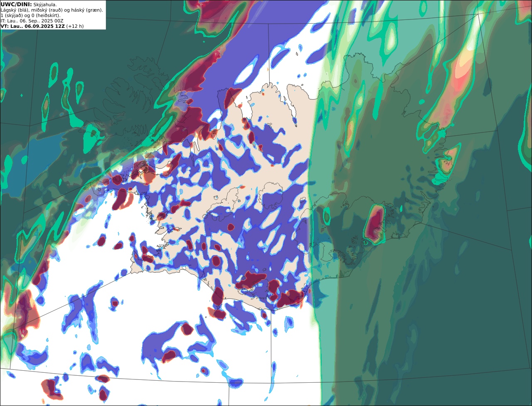Click the "UWC/DINI: Skýjahula." title line

click(29, 4)
